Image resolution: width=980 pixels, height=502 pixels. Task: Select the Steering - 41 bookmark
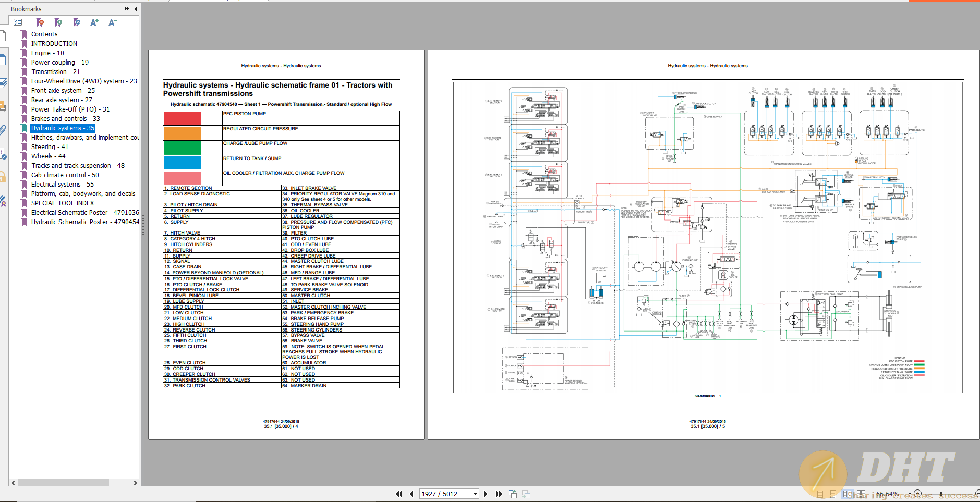tap(50, 147)
